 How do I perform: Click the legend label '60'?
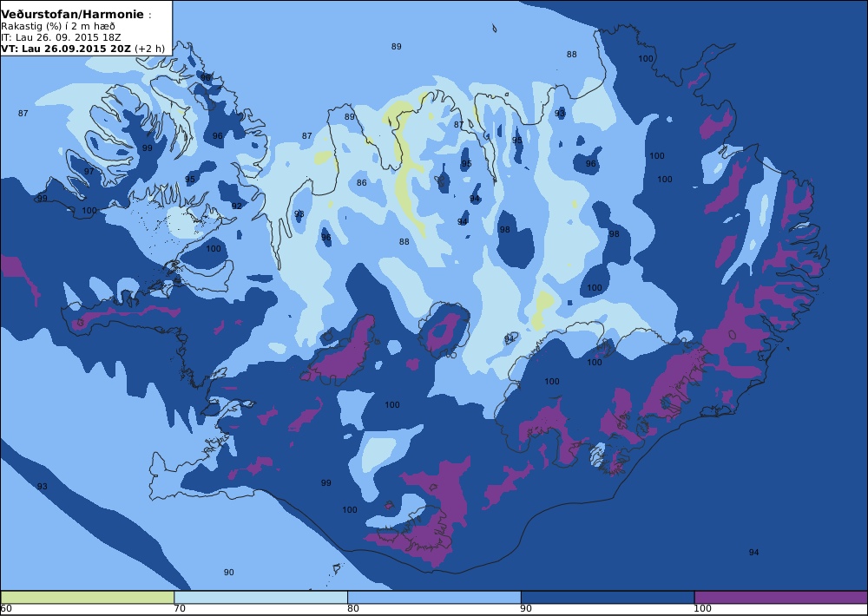(7, 609)
